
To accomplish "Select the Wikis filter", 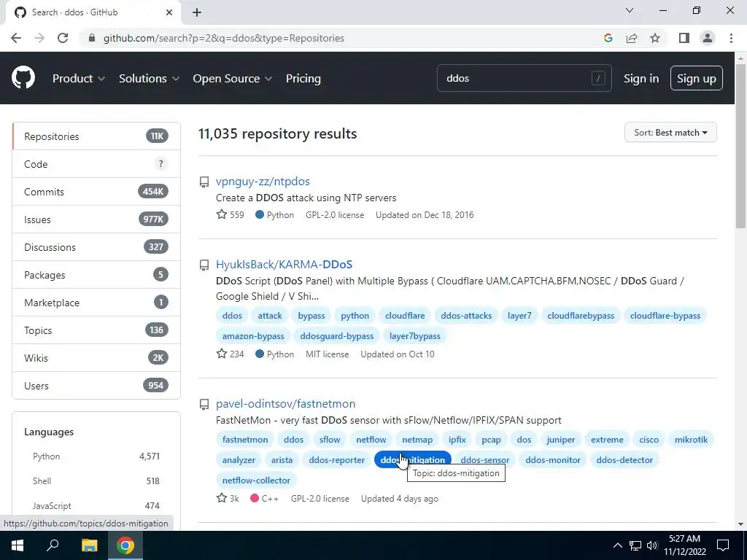I will point(96,357).
